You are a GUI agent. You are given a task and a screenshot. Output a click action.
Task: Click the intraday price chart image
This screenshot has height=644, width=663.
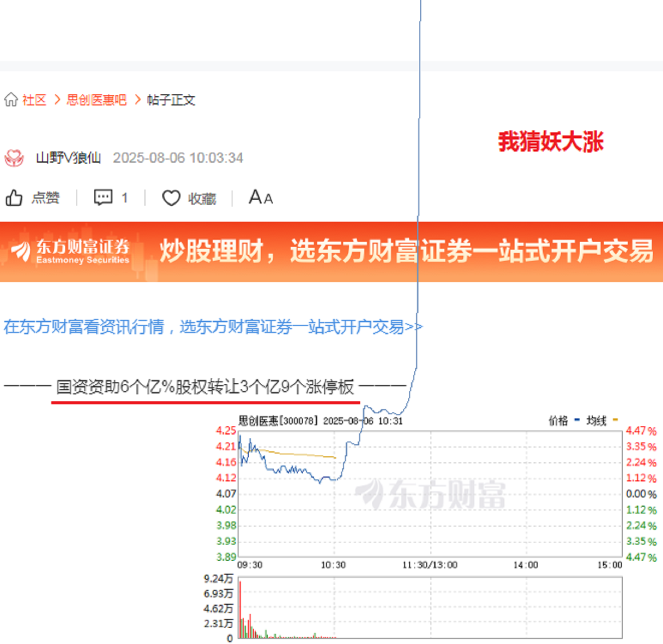(430, 494)
